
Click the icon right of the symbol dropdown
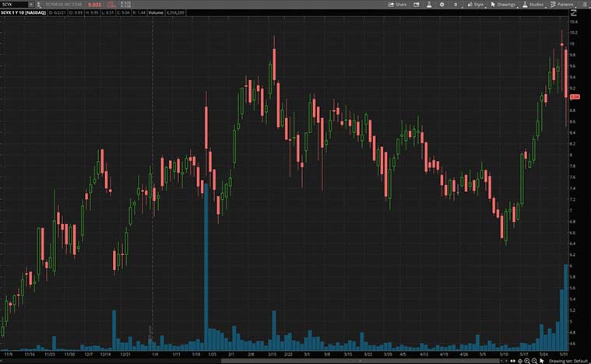pos(38,5)
